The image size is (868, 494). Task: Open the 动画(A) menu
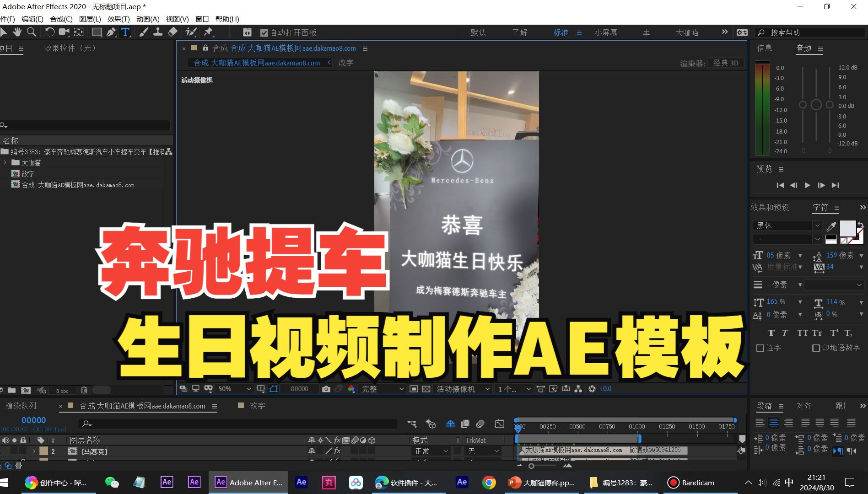click(148, 19)
